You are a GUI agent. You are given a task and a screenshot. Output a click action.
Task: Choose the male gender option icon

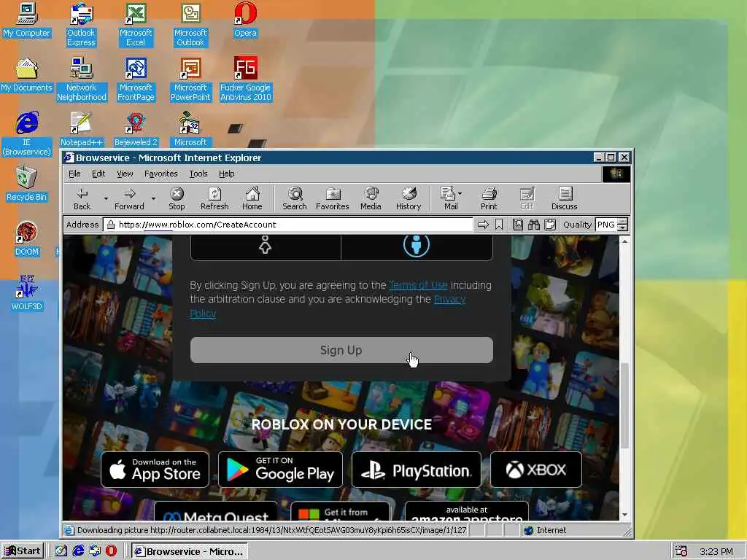[x=417, y=245]
